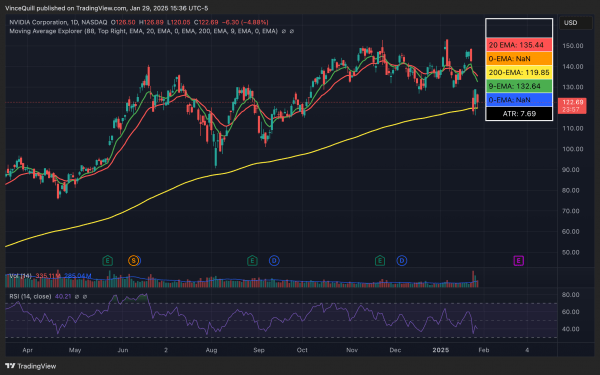Click the Dec label on time axis
The width and height of the screenshot is (600, 375).
tap(395, 350)
